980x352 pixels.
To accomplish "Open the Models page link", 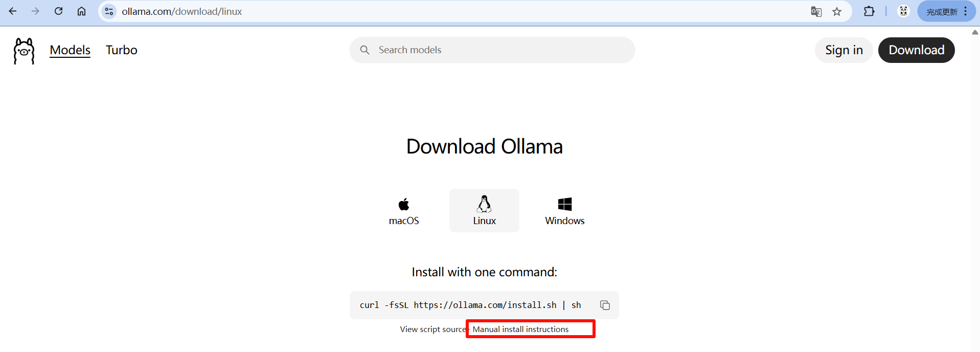I will (x=70, y=50).
